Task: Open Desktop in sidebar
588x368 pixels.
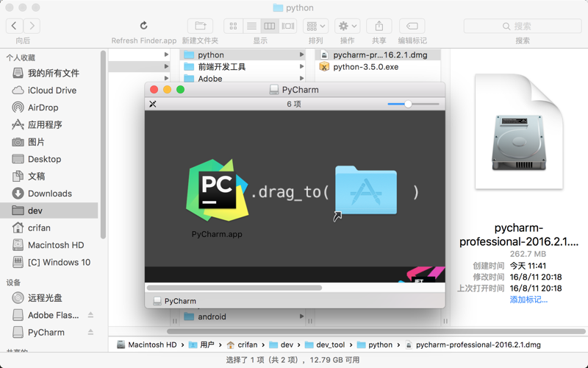Action: pos(49,159)
